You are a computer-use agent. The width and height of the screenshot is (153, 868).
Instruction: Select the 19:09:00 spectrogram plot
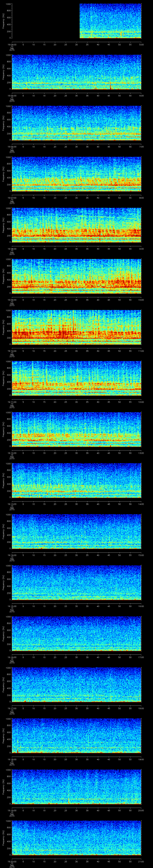click(77, 276)
